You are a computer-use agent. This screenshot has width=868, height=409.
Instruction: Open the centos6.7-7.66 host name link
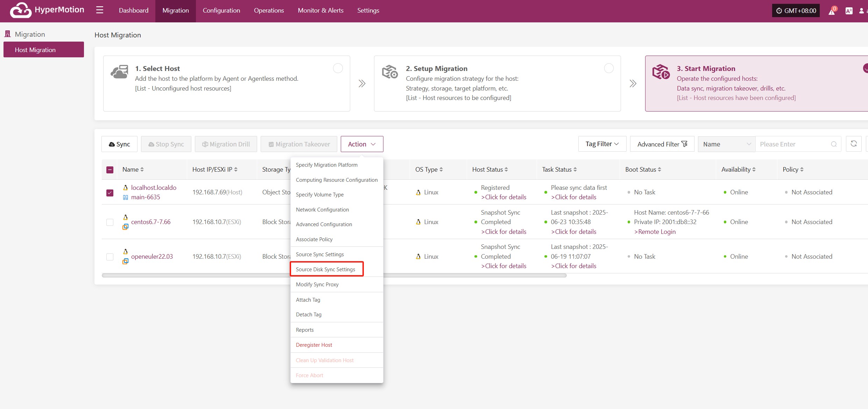[151, 222]
